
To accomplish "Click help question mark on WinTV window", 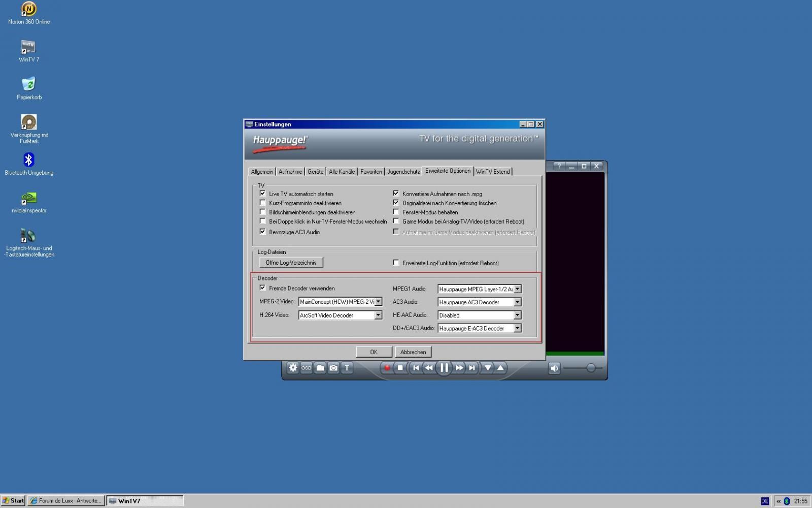I will (x=559, y=166).
